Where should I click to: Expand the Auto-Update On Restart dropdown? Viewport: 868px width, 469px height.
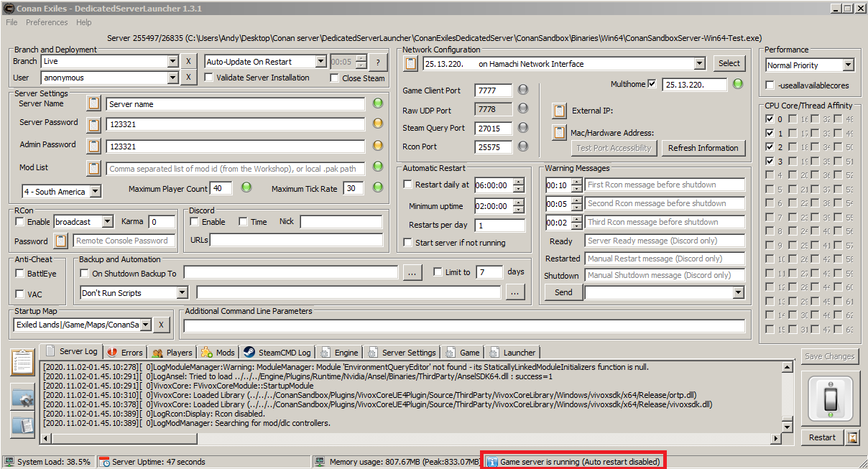click(321, 62)
